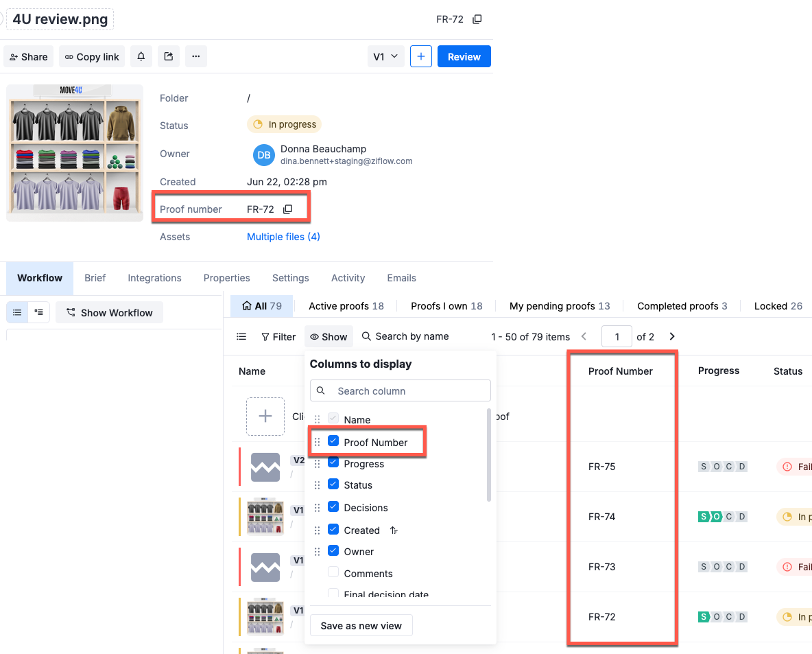Uncheck the Status column checkbox
812x654 pixels.
[333, 484]
